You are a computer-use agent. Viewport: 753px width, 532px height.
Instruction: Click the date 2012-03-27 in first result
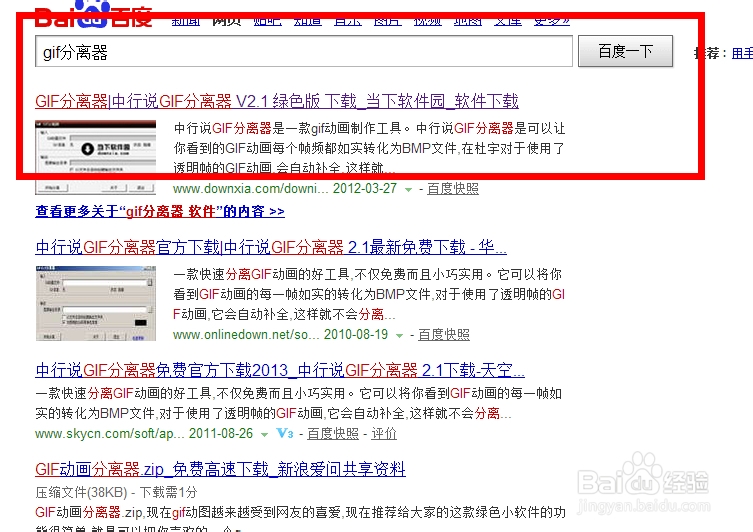pos(365,189)
